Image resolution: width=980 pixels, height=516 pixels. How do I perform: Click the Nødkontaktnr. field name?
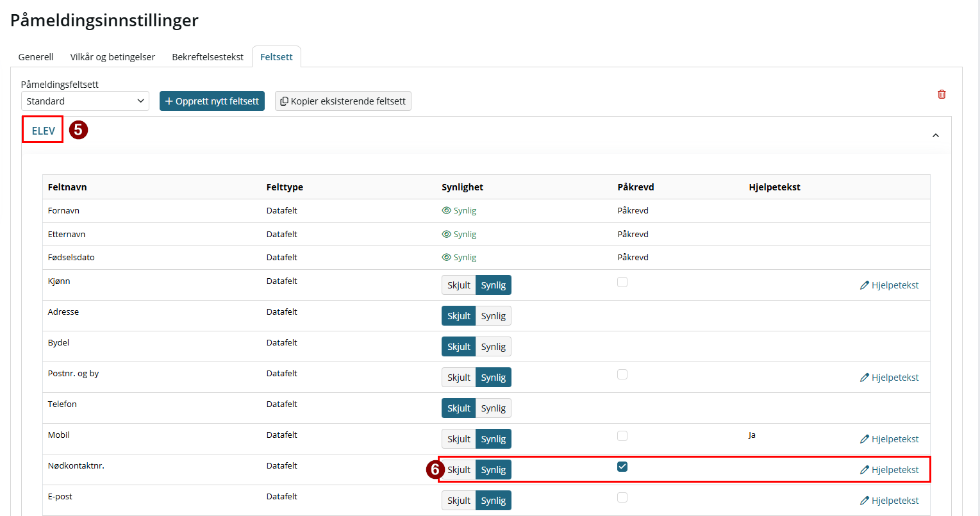pyautogui.click(x=76, y=465)
